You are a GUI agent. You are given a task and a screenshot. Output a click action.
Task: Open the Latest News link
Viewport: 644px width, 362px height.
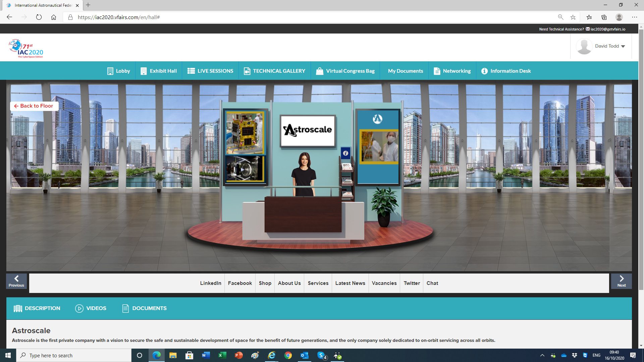pyautogui.click(x=350, y=283)
